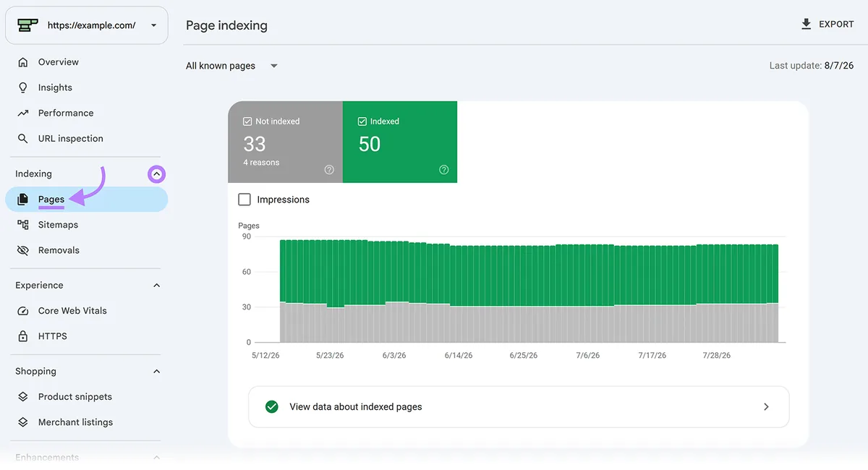
Task: Click the 7/28/26 axis label
Action: click(x=717, y=356)
